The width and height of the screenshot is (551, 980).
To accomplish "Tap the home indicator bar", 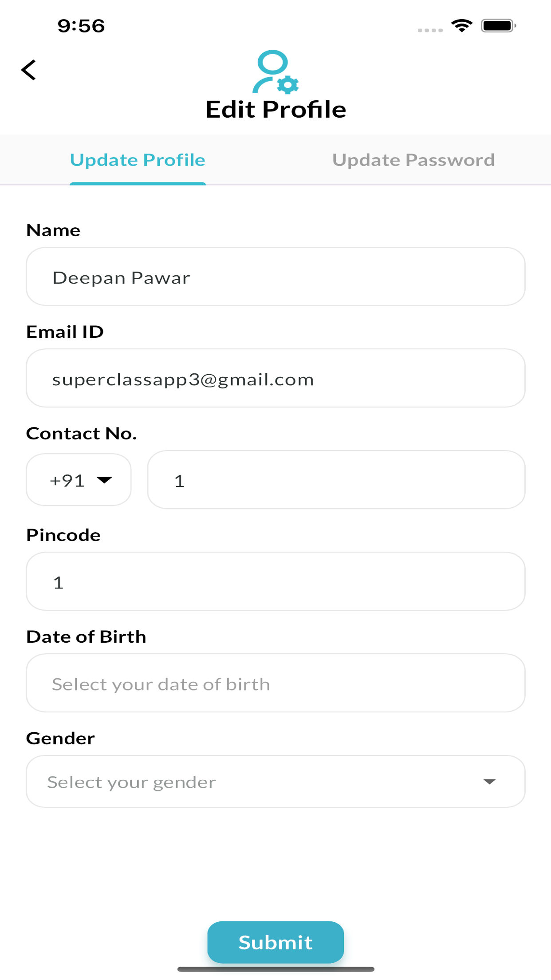I will [275, 969].
